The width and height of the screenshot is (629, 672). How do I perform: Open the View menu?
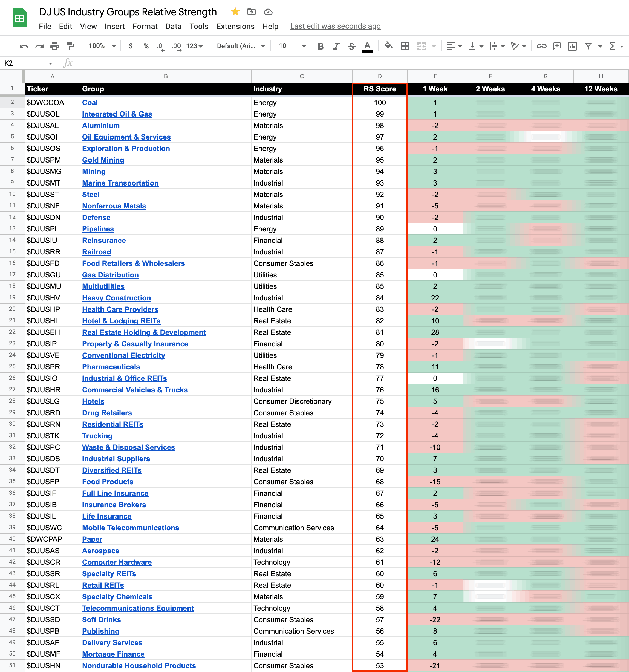pyautogui.click(x=88, y=26)
